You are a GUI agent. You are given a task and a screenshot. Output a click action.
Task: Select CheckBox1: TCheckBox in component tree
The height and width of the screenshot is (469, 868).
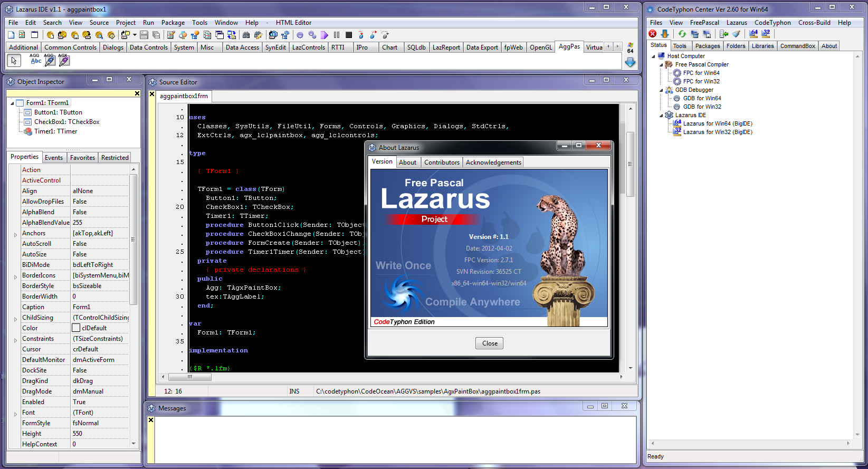(66, 122)
